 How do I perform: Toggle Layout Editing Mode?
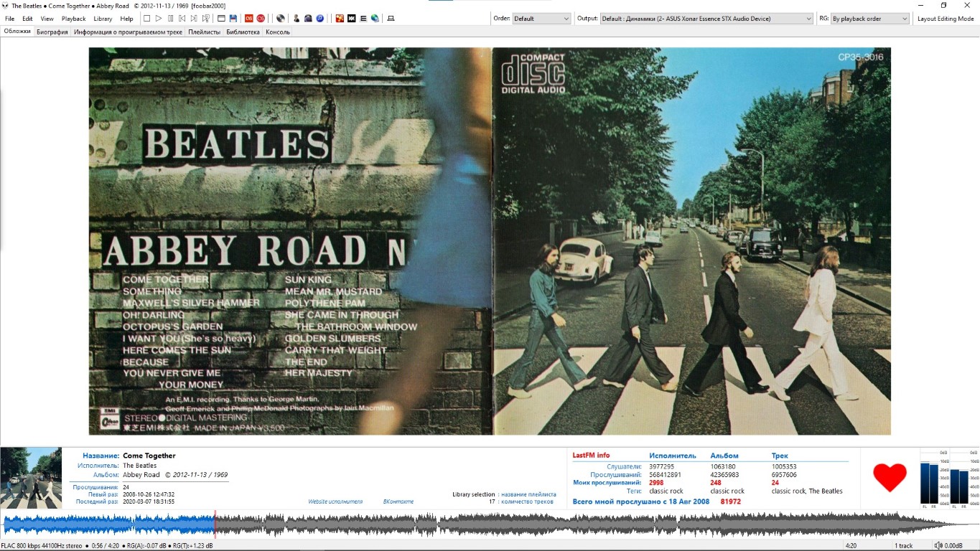(x=946, y=19)
